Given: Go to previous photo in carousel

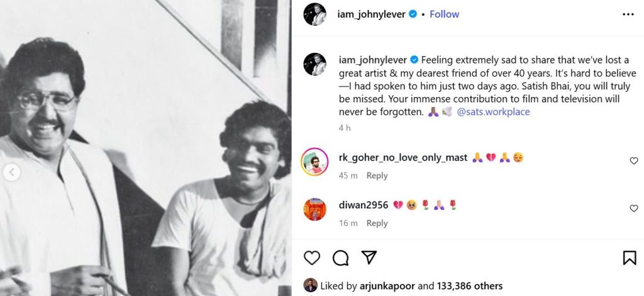Looking at the screenshot, I should 11,172.
